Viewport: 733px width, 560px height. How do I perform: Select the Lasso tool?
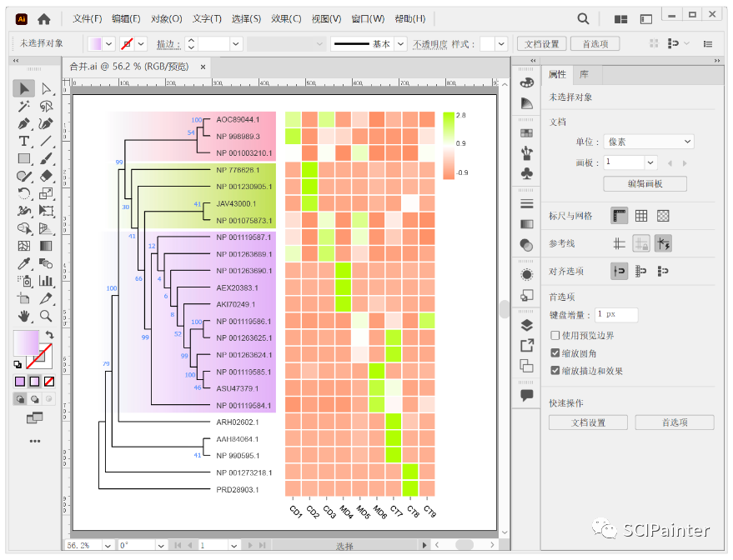pos(46,106)
